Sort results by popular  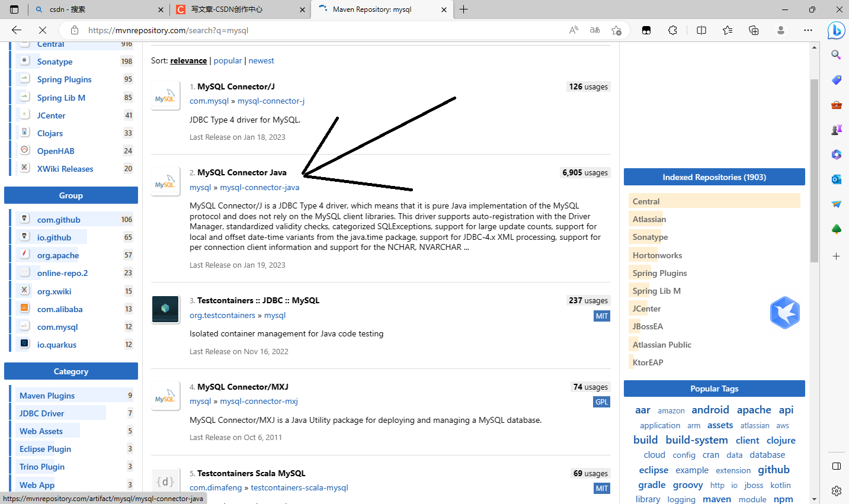[x=228, y=60]
